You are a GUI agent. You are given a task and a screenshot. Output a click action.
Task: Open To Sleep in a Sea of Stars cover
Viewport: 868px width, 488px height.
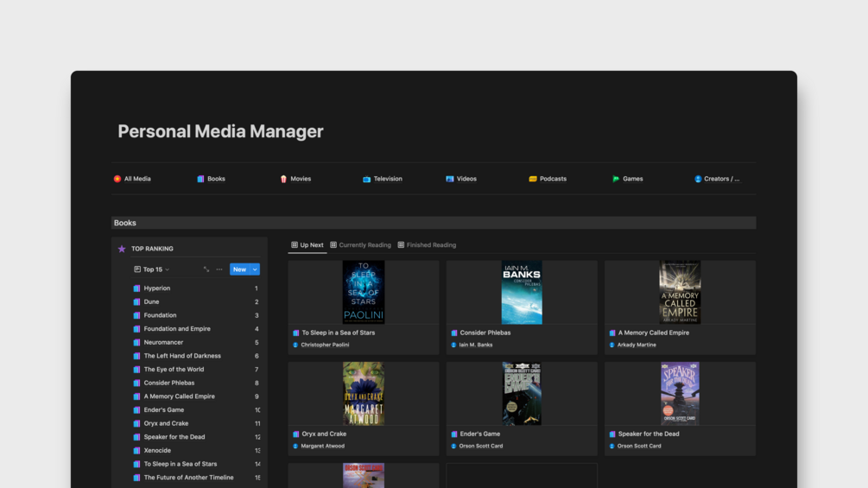tap(364, 292)
